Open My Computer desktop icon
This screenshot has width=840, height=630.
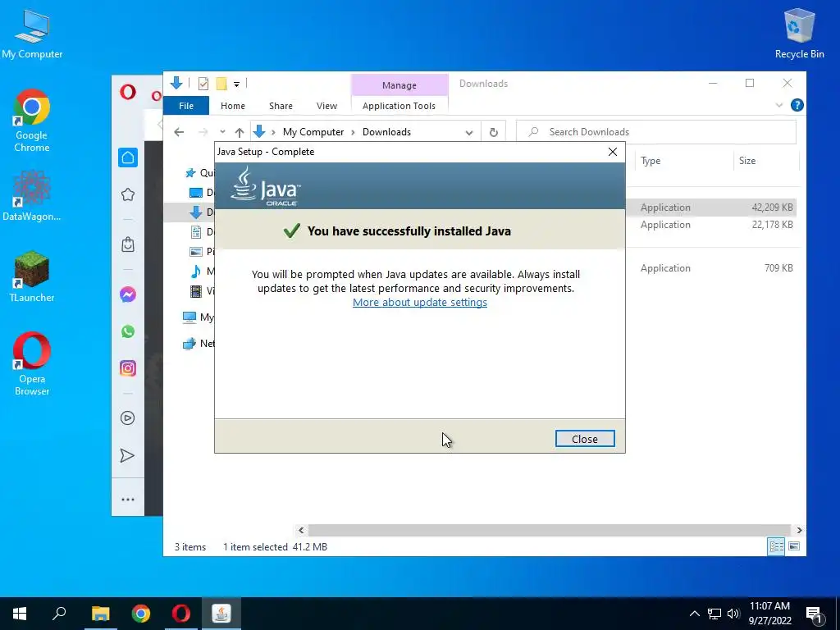[x=32, y=34]
